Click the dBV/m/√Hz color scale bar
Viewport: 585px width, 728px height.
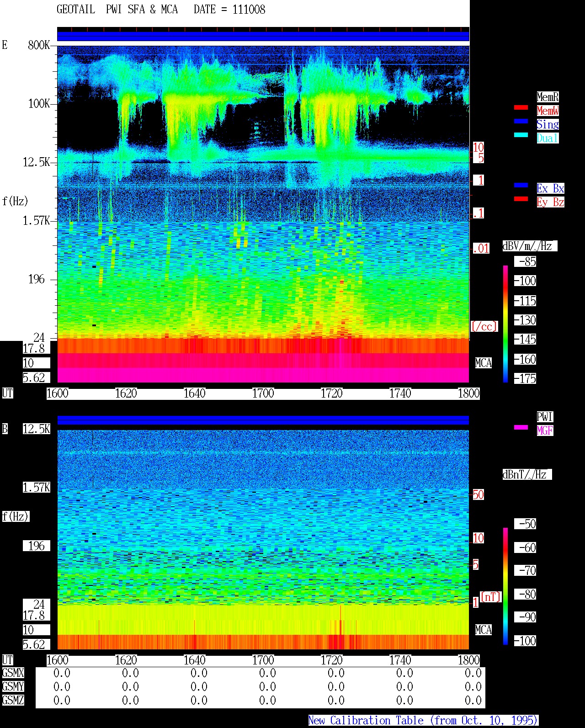click(x=505, y=324)
